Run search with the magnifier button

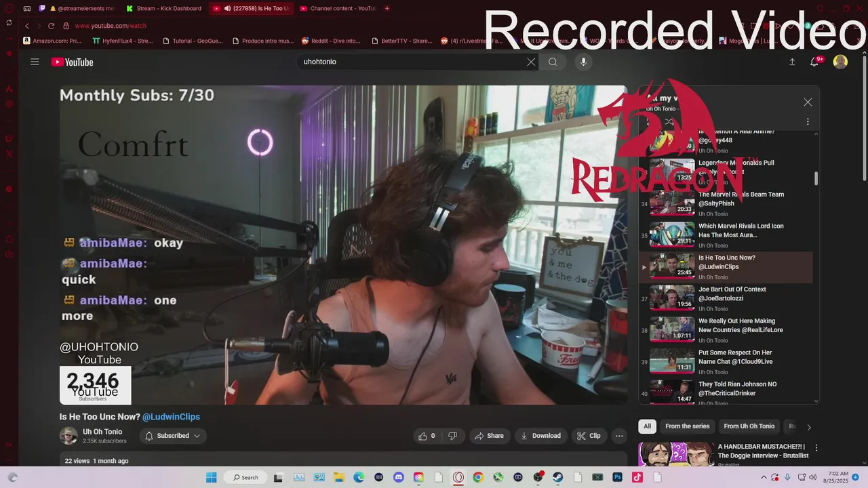click(x=553, y=62)
